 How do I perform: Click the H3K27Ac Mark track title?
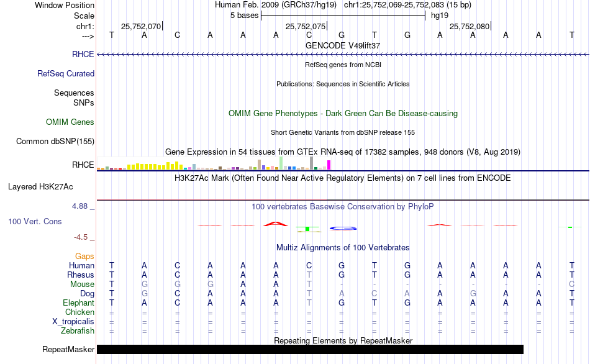pyautogui.click(x=343, y=178)
